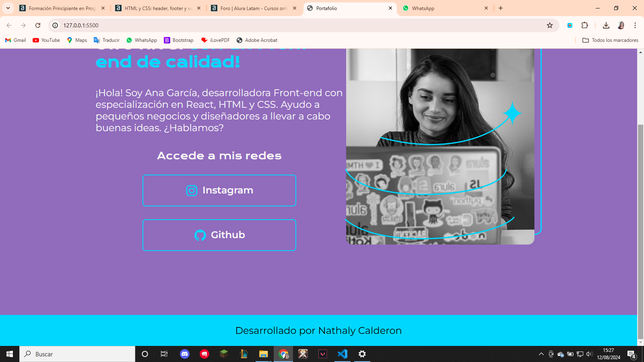
Task: Open Chrome from taskbar
Action: 283,354
